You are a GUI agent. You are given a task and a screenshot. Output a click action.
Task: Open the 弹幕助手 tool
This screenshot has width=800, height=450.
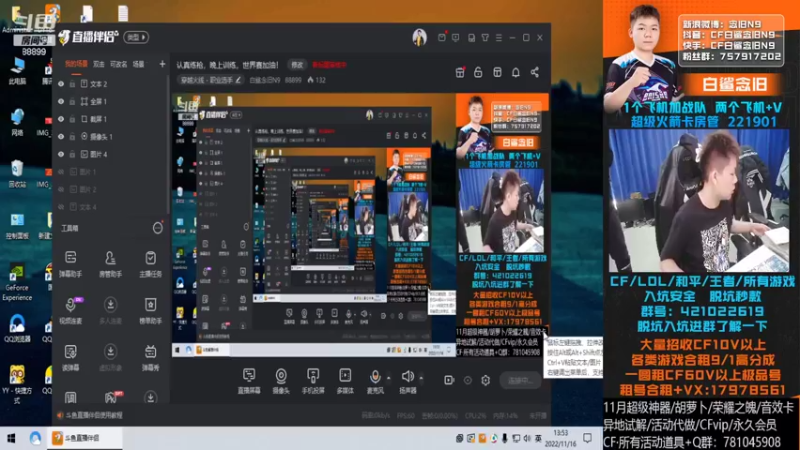(70, 264)
